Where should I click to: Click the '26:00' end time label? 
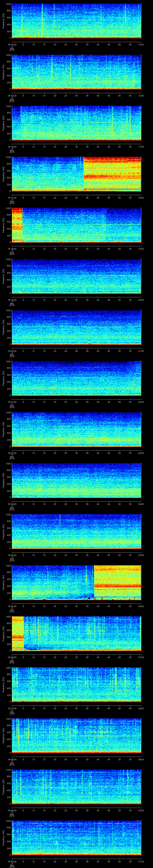pos(141,606)
